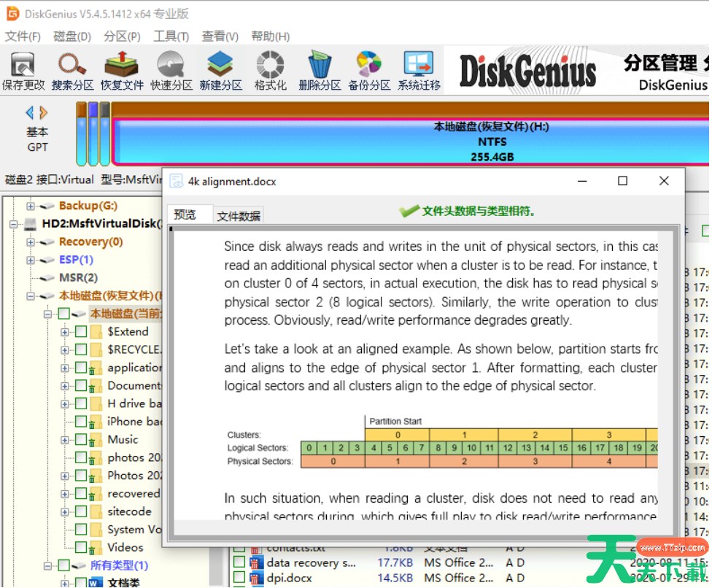
Task: Tick the $Extend folder checkbox
Action: (x=81, y=332)
